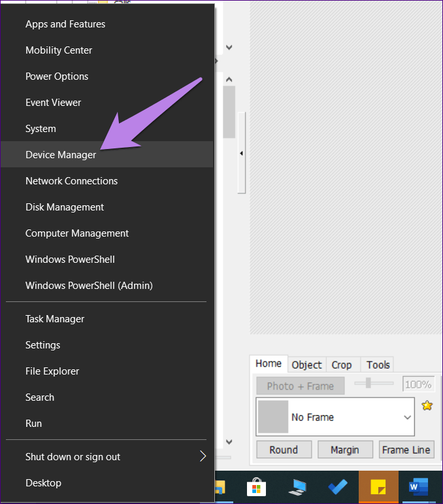Switch to the Object tab

(x=306, y=365)
